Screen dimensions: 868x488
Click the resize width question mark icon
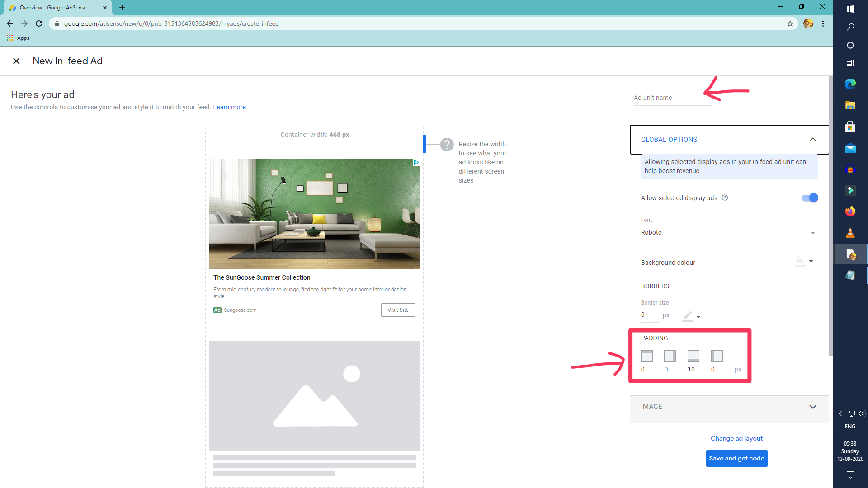click(x=447, y=145)
